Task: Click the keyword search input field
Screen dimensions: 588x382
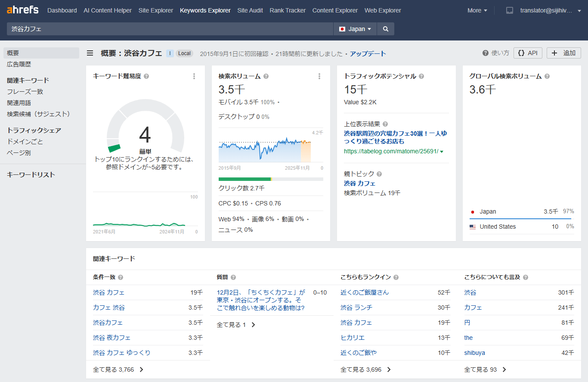Action: (170, 29)
